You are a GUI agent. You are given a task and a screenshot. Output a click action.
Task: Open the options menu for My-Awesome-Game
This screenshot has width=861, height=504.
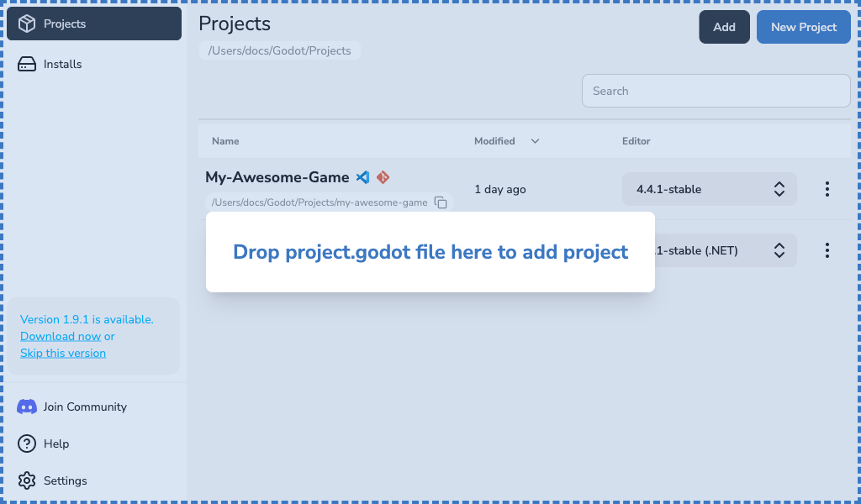point(827,189)
